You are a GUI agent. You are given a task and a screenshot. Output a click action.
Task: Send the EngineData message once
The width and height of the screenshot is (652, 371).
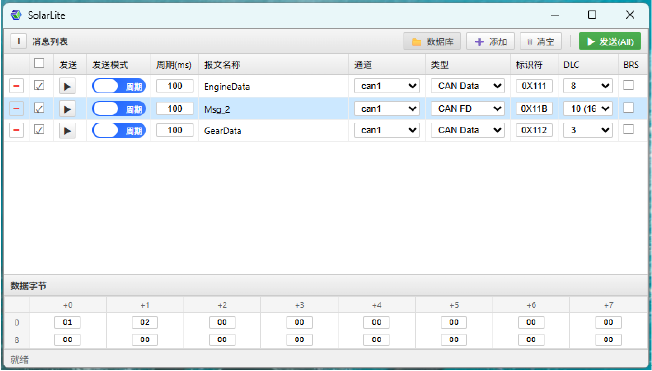(67, 87)
